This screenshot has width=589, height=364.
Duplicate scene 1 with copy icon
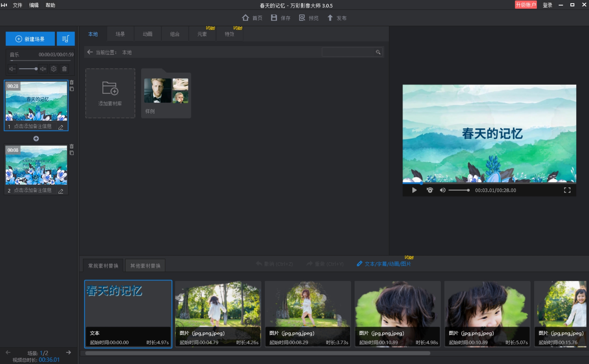[72, 89]
